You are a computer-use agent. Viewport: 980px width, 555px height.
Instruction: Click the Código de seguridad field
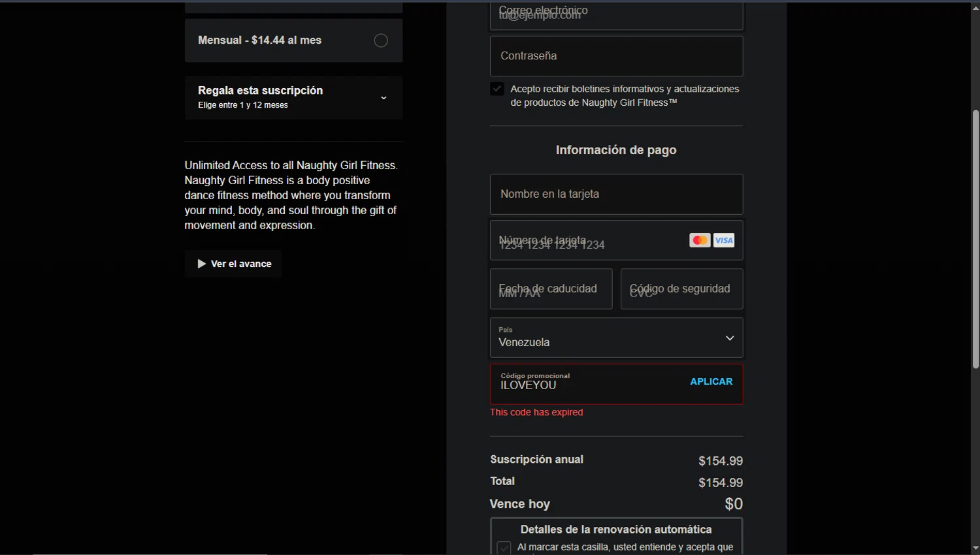pos(681,289)
